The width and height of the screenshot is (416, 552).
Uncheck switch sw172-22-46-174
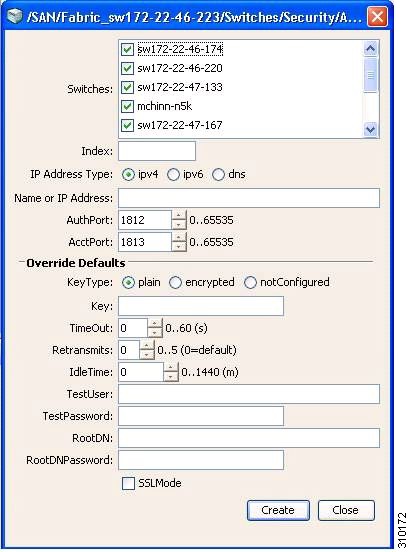point(127,49)
